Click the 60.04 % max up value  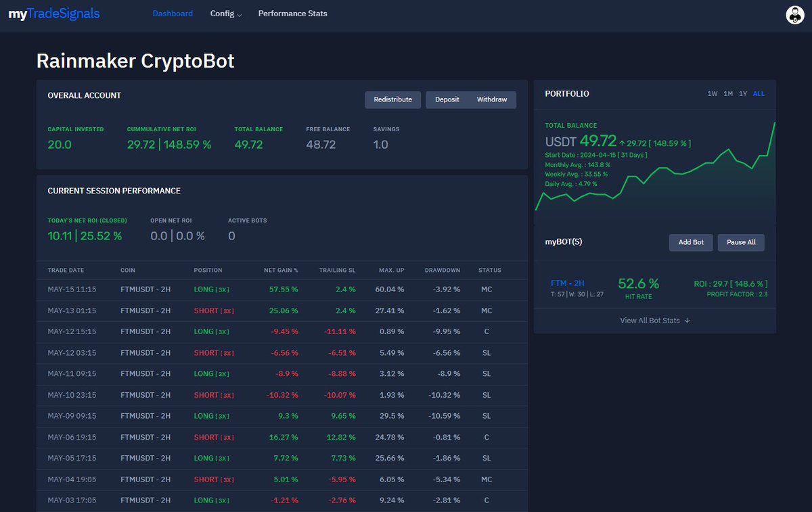(390, 289)
